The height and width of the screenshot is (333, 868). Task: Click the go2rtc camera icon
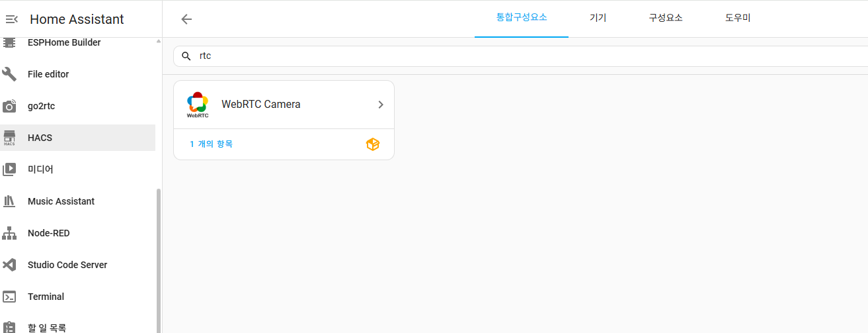[9, 106]
